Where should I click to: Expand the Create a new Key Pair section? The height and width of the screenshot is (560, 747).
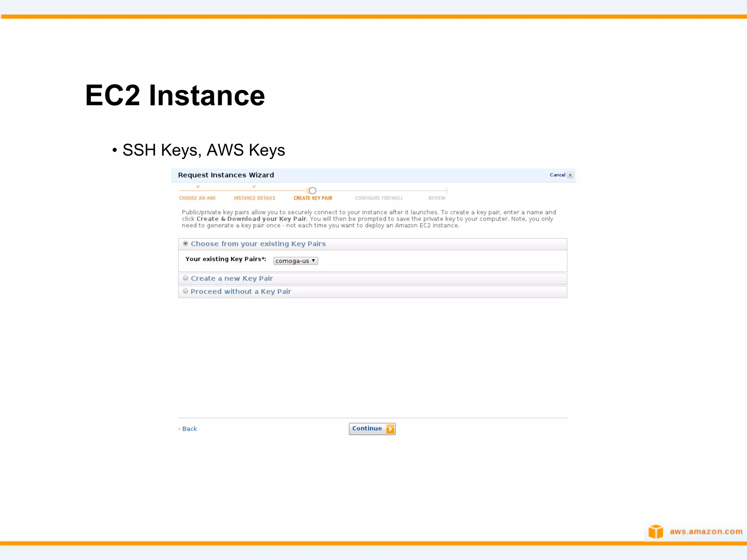tap(232, 279)
